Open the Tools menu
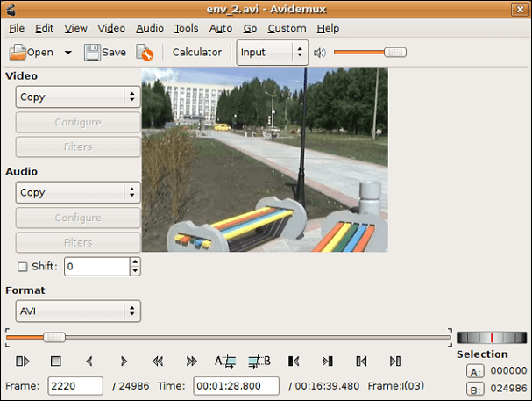 187,28
